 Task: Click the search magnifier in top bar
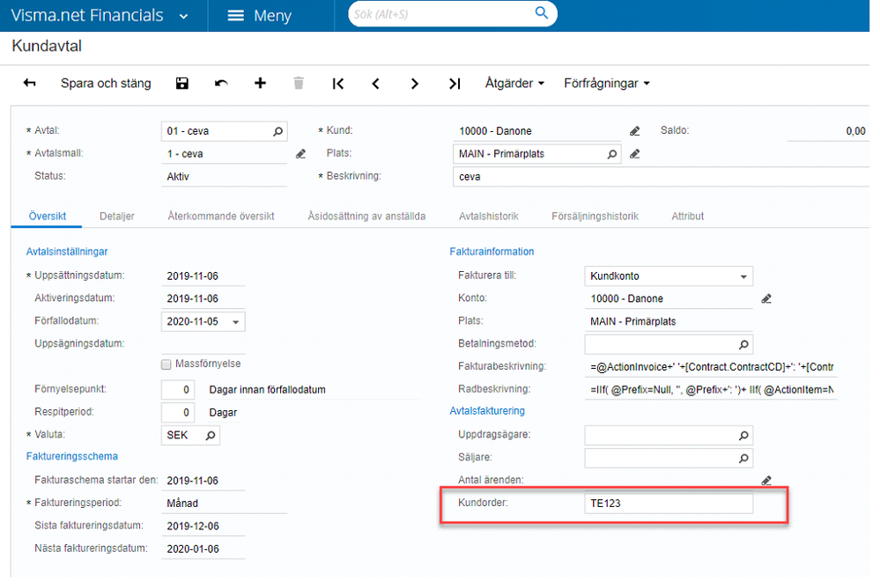point(541,13)
